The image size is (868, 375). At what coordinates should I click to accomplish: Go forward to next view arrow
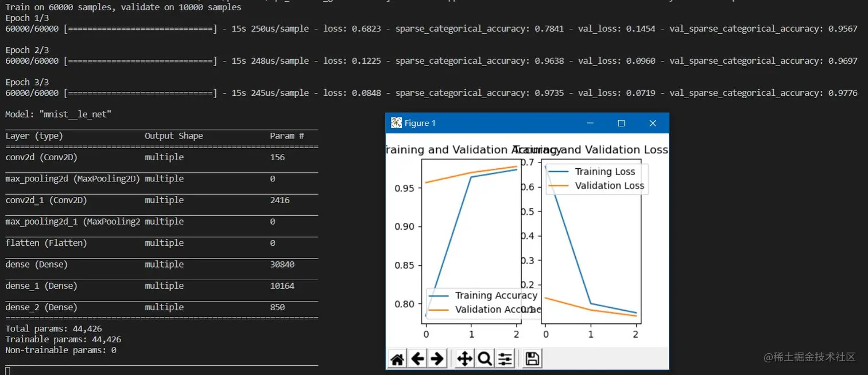click(437, 359)
